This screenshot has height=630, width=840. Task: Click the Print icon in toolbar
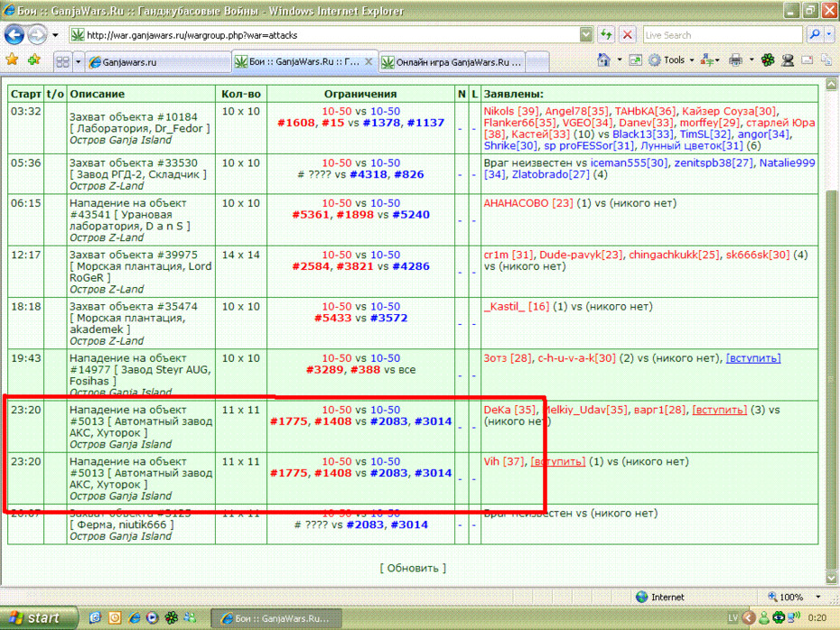point(735,60)
